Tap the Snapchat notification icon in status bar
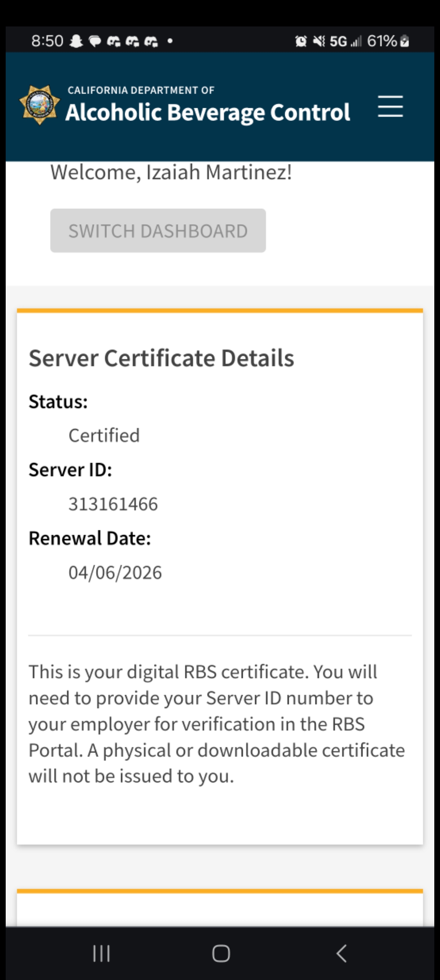 (x=76, y=41)
